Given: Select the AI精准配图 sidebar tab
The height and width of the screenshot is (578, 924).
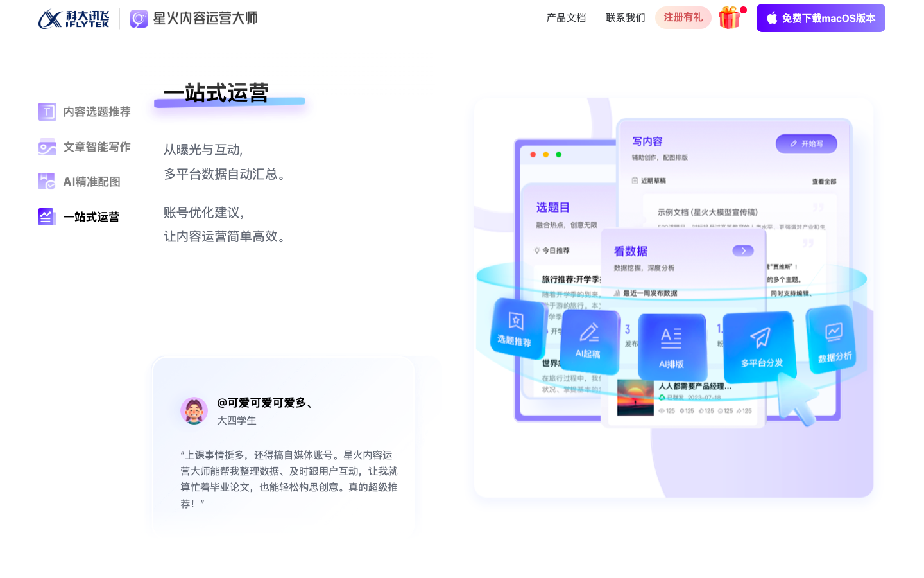Looking at the screenshot, I should tap(80, 182).
